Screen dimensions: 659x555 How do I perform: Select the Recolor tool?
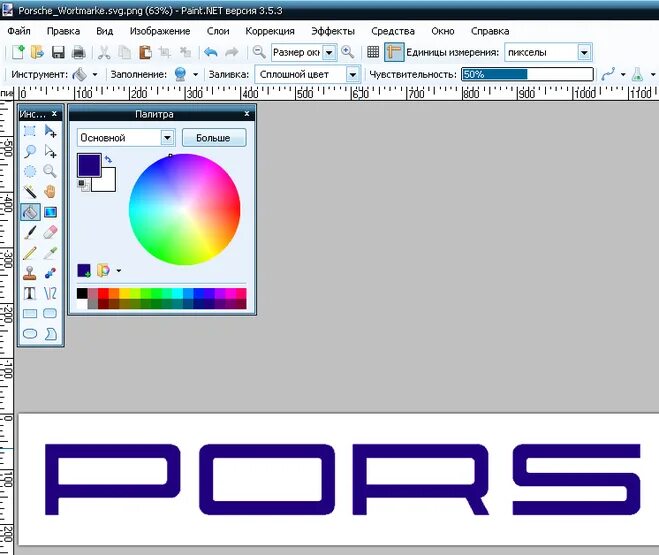coord(50,273)
